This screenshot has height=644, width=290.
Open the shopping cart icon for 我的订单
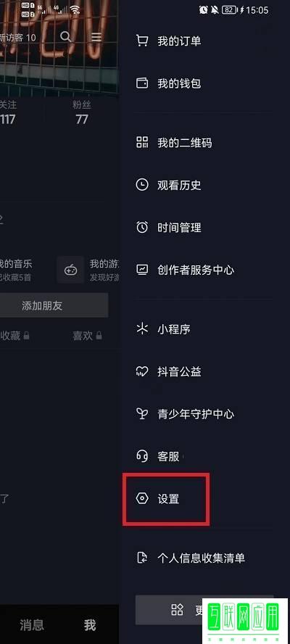point(141,41)
